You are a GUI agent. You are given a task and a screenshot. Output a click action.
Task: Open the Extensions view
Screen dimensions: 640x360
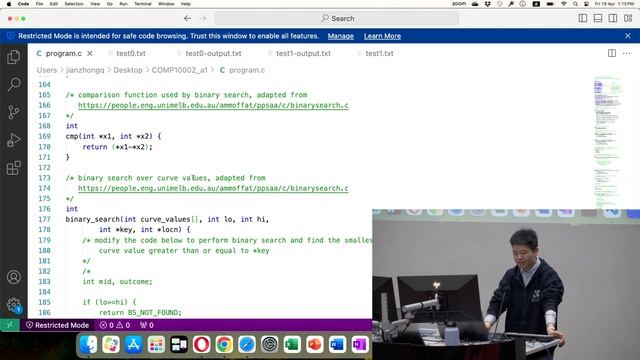(13, 168)
